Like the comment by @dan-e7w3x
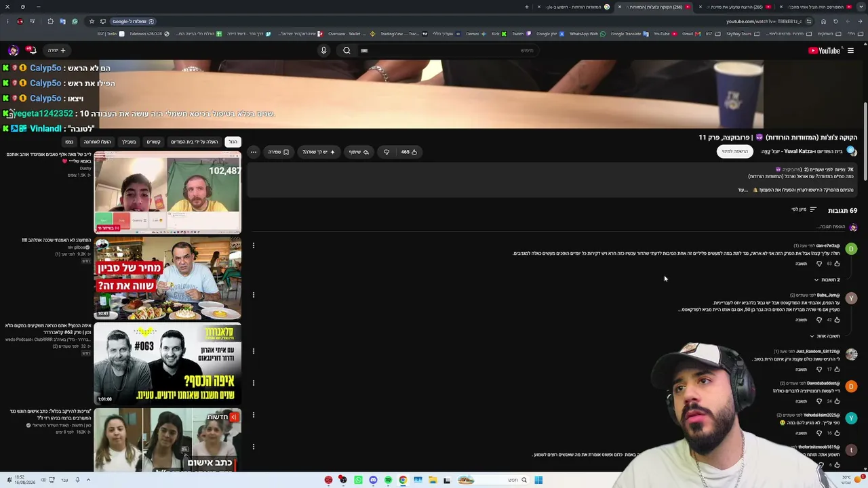868x488 pixels. pyautogui.click(x=837, y=264)
